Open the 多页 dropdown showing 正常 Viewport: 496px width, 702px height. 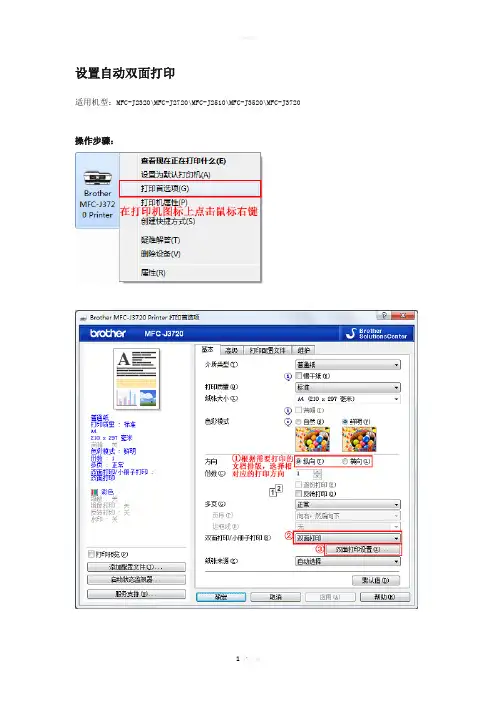348,505
